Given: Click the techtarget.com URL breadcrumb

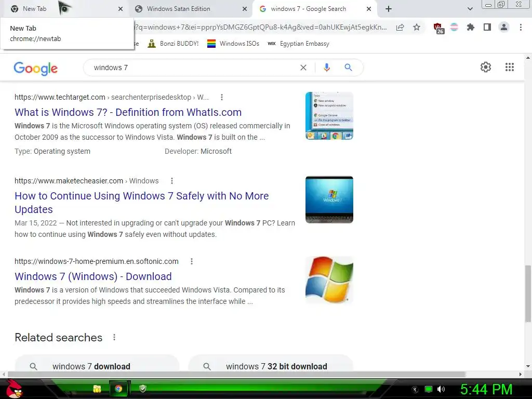Looking at the screenshot, I should coord(111,97).
